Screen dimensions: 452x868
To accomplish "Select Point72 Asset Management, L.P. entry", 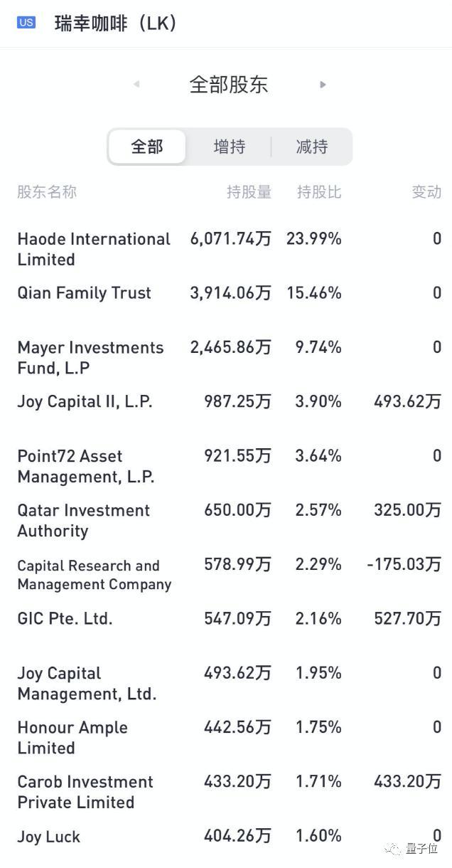I will (x=85, y=466).
